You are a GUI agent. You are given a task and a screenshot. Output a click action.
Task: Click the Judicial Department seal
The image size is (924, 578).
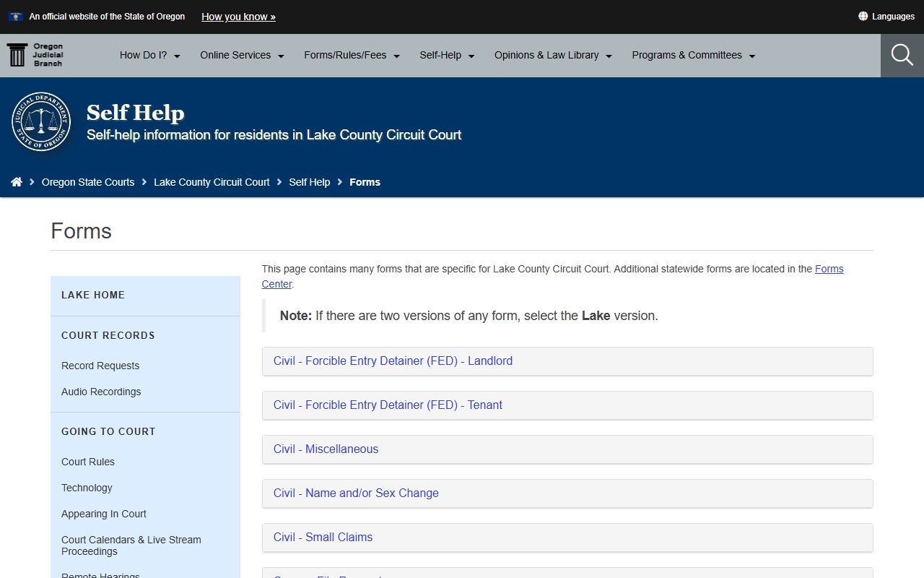pyautogui.click(x=41, y=121)
